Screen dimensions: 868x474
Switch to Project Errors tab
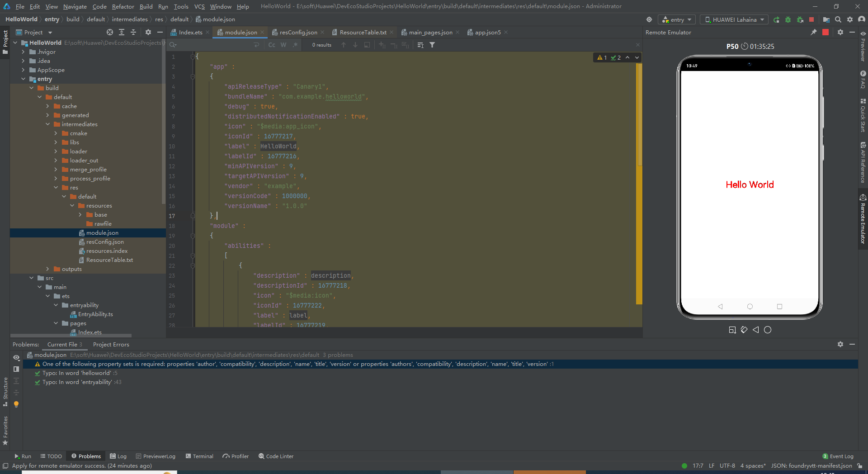[111, 344]
